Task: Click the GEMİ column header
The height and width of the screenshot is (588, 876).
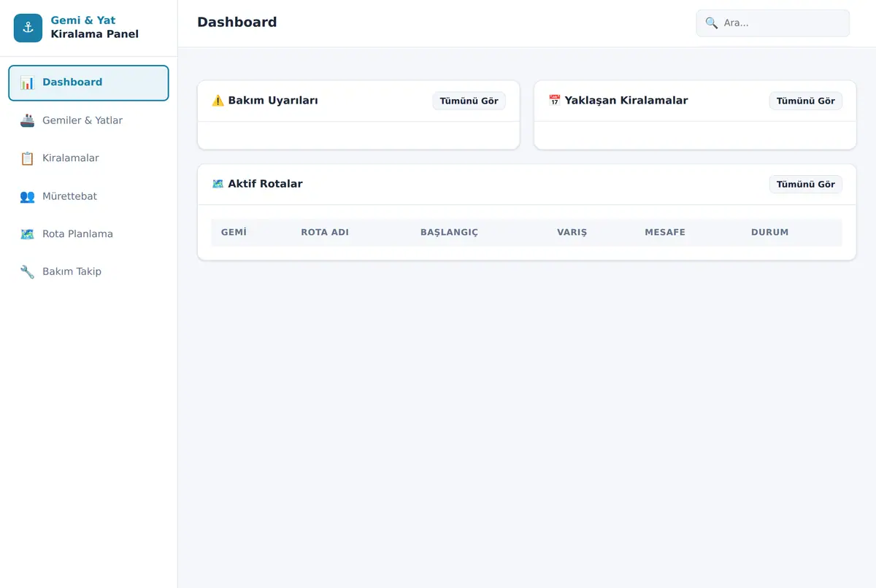Action: [234, 233]
